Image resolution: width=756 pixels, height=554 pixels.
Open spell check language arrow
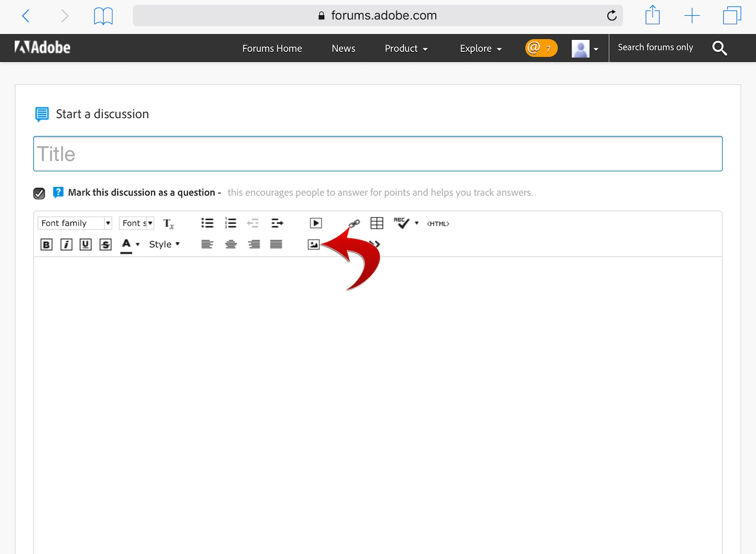coord(417,223)
